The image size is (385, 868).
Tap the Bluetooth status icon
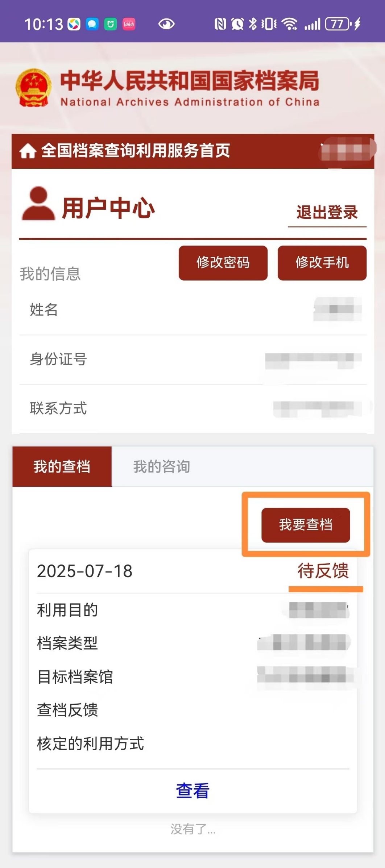253,24
